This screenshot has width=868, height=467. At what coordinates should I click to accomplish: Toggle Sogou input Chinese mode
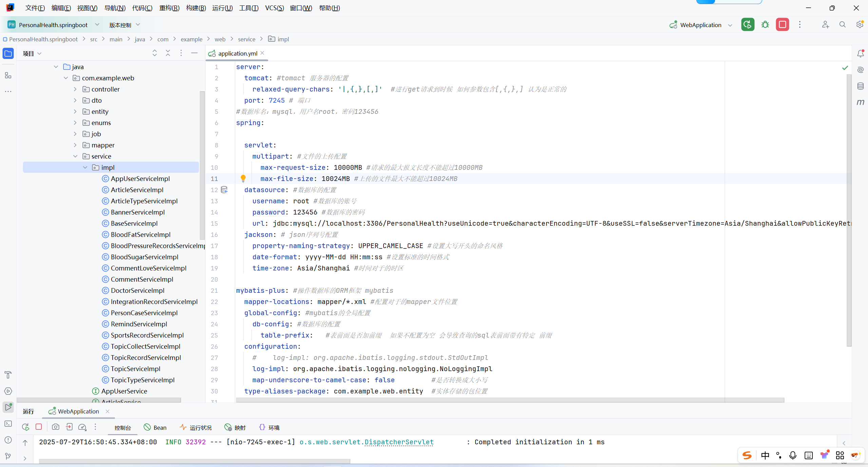coord(765,455)
